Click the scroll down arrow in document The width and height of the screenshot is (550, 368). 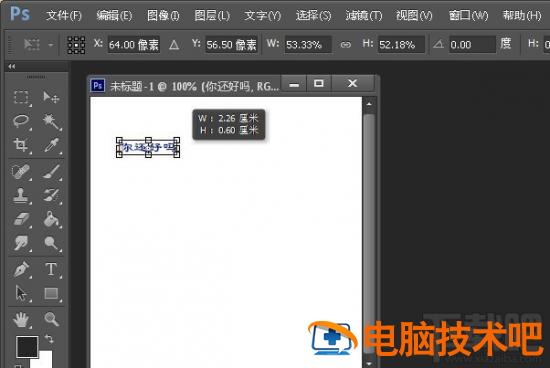coord(369,363)
